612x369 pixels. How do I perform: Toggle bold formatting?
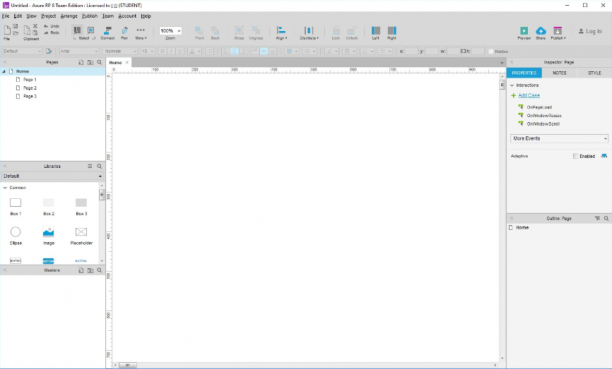162,51
